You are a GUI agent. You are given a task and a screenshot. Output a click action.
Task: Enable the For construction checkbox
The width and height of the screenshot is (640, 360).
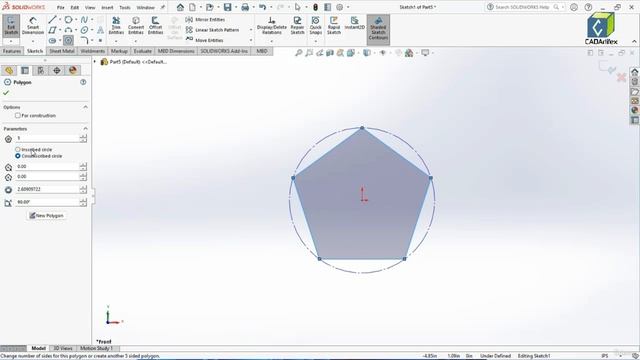tap(18, 116)
